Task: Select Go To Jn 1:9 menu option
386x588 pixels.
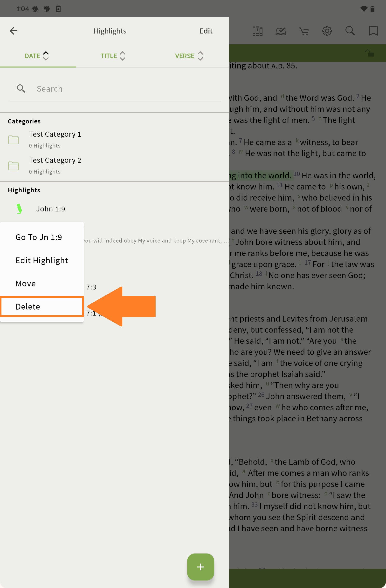Action: coord(39,237)
